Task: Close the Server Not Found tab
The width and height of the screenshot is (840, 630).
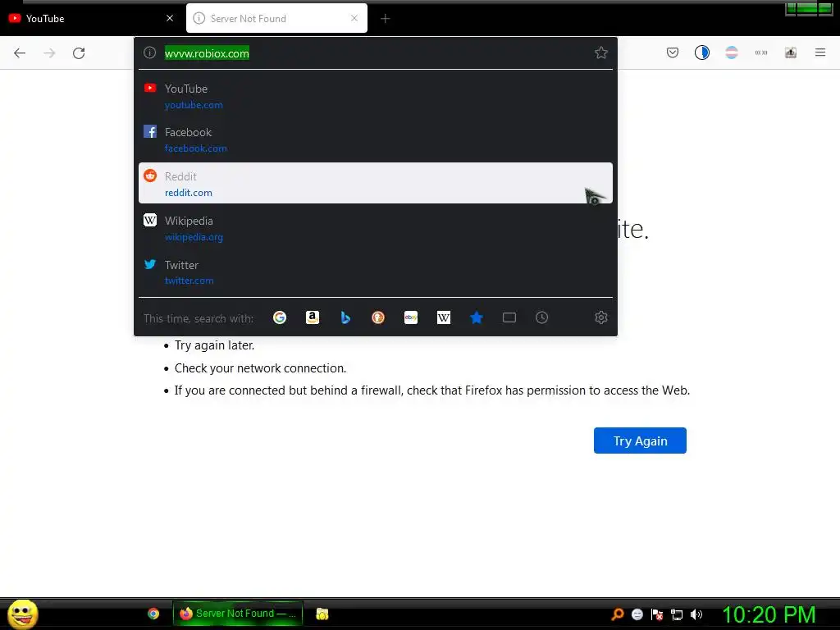Action: [x=354, y=18]
